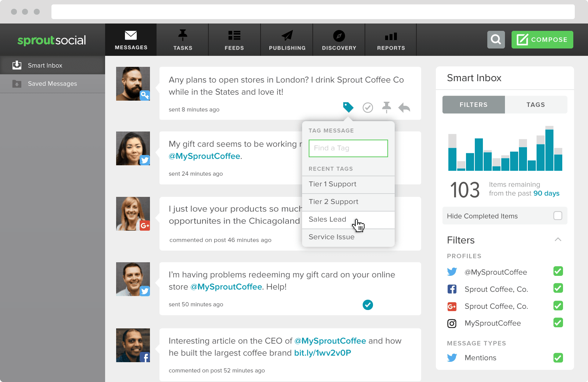
Task: Uncheck the MySproutCoffee Instagram profile filter
Action: (x=558, y=323)
